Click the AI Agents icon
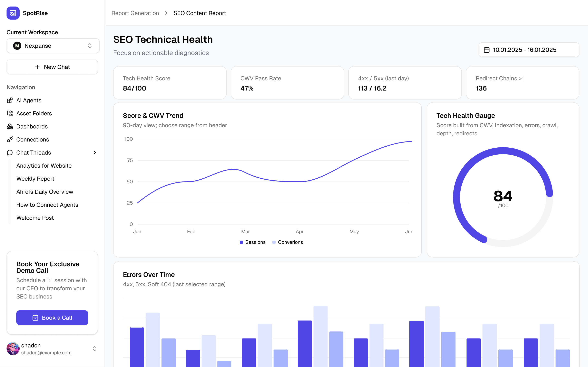This screenshot has height=367, width=588. [10, 101]
